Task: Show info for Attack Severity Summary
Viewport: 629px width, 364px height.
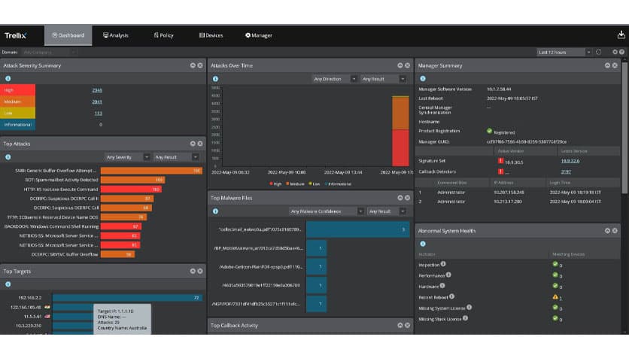Action: click(x=8, y=78)
